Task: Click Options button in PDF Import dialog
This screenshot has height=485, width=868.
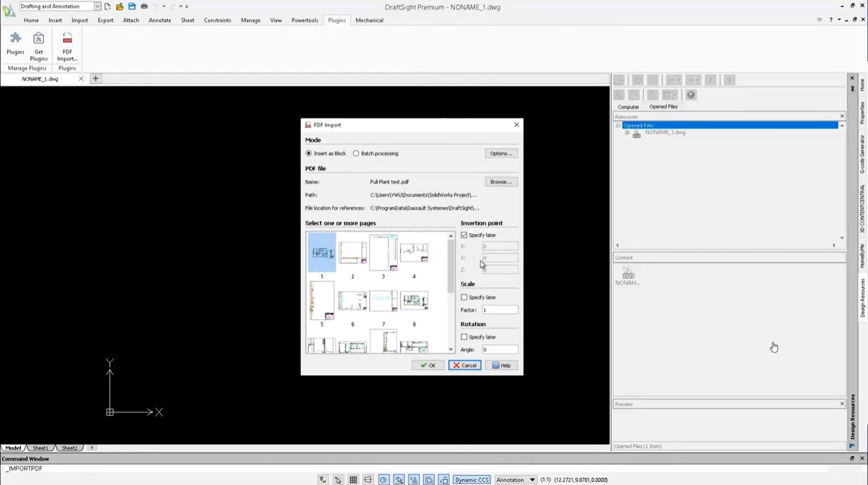Action: coord(501,154)
